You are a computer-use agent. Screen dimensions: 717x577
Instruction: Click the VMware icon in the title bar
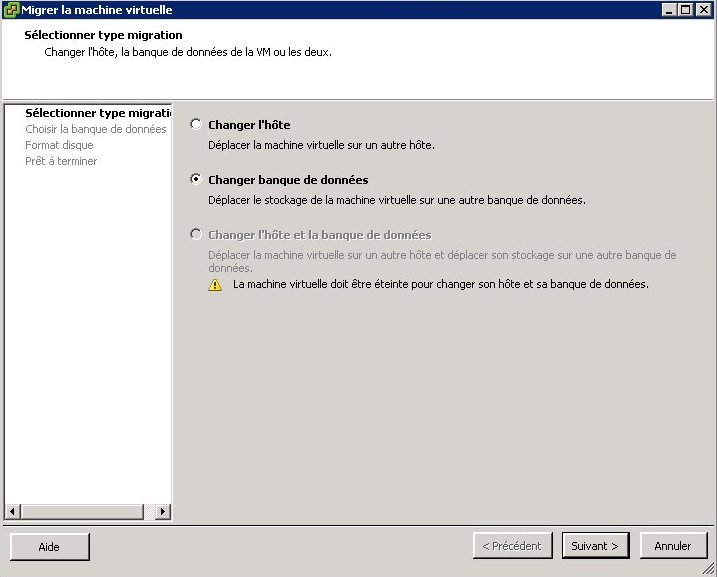coord(11,10)
